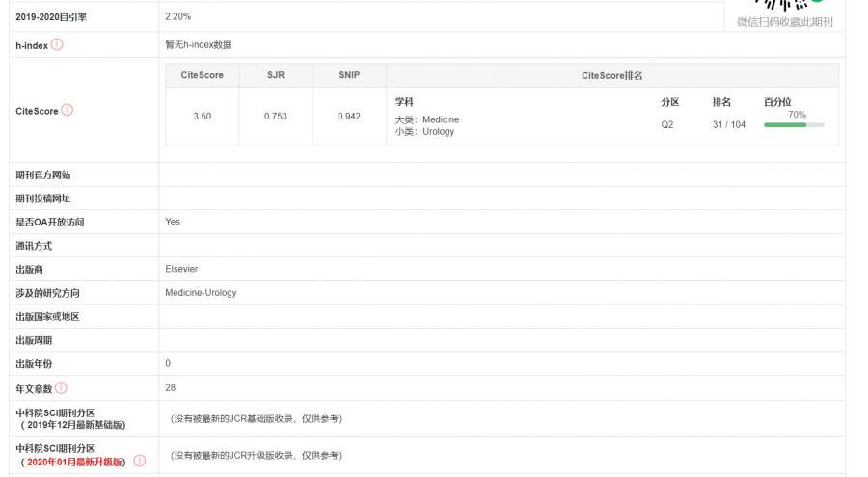Viewport: 868px width, 477px height.
Task: Click the info icon after 2020年01月最新升级版
Action: [x=139, y=461]
